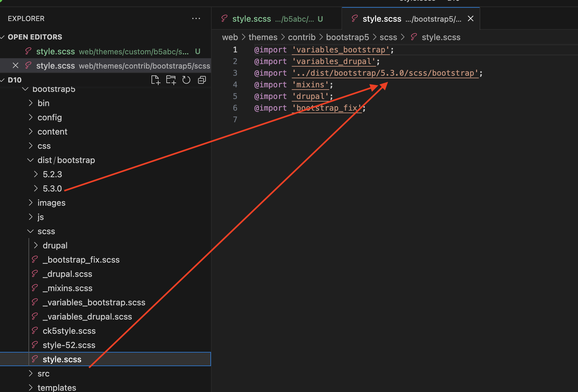Refresh the explorer file tree
The image size is (578, 392).
[x=186, y=80]
